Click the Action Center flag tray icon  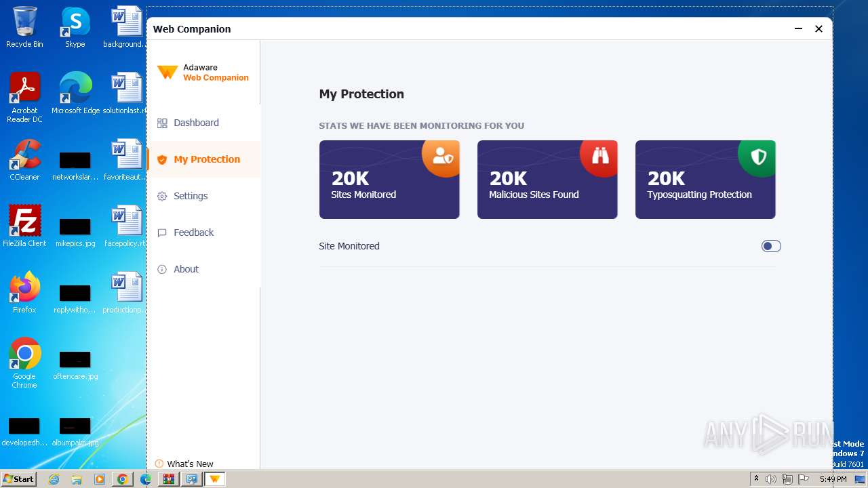[804, 479]
